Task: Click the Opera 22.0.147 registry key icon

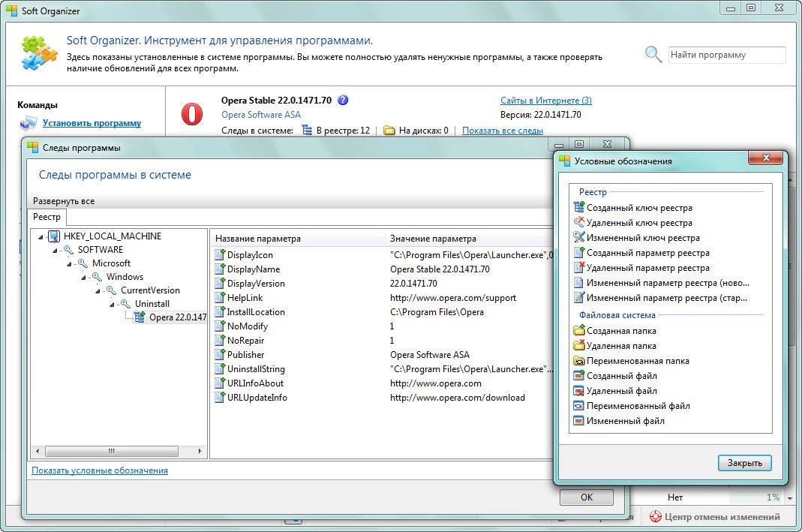Action: pos(140,317)
